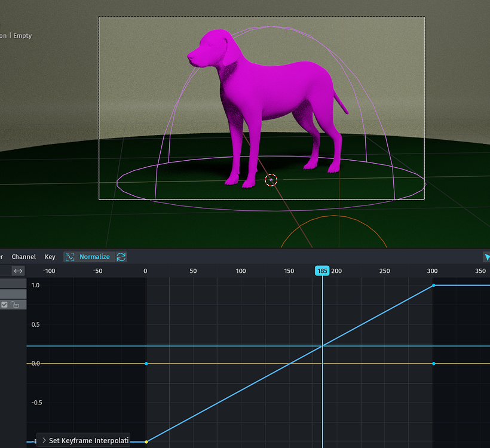The image size is (490, 448).
Task: Click the red-white 3D cursor in the viewport
Action: [271, 180]
